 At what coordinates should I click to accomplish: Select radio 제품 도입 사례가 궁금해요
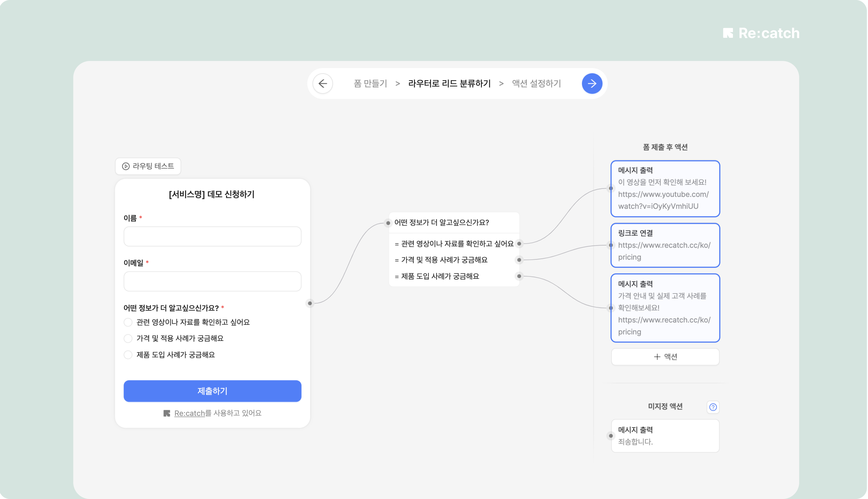[128, 355]
